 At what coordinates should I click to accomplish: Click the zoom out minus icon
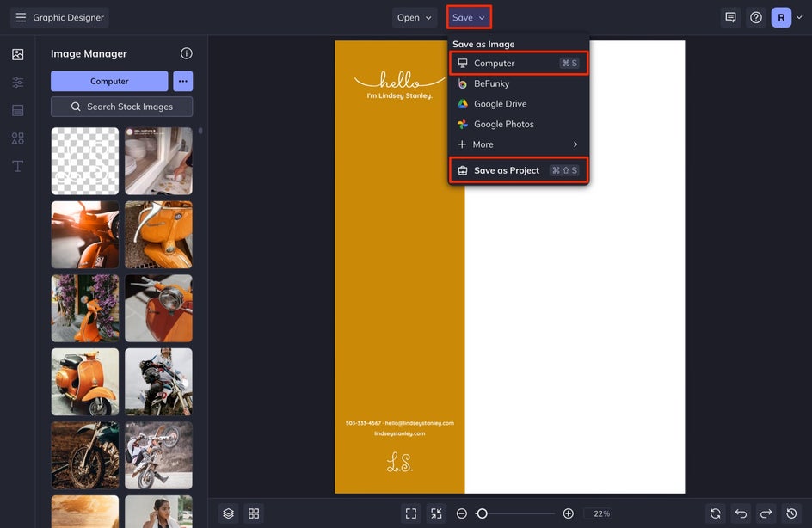461,513
